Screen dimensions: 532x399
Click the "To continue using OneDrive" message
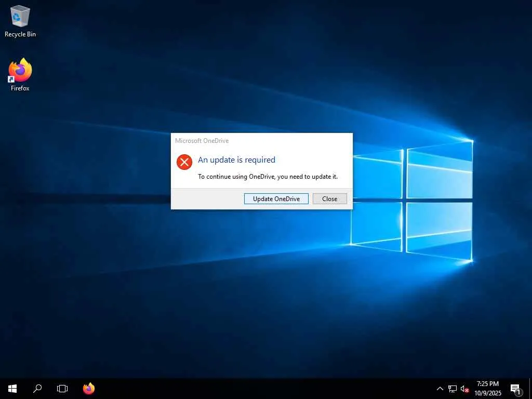point(268,177)
